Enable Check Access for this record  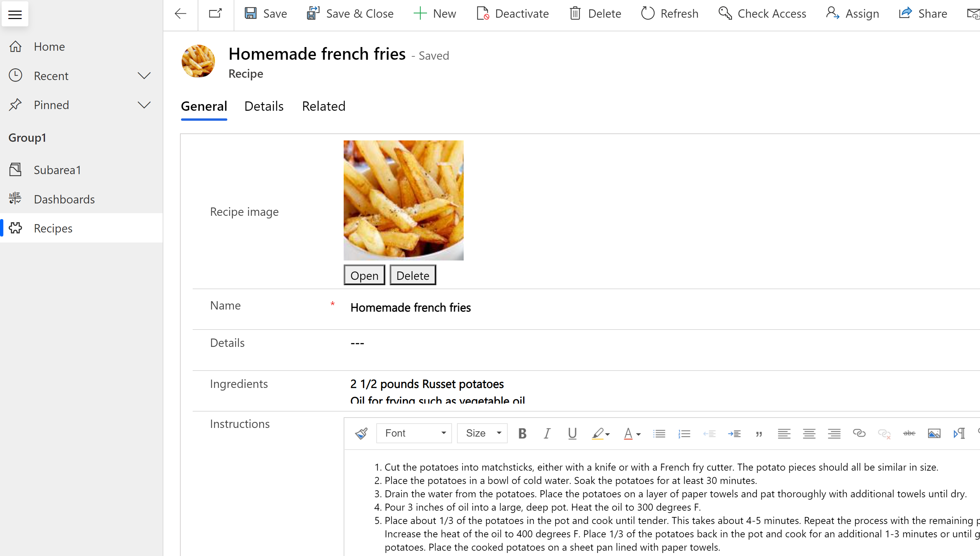point(762,13)
